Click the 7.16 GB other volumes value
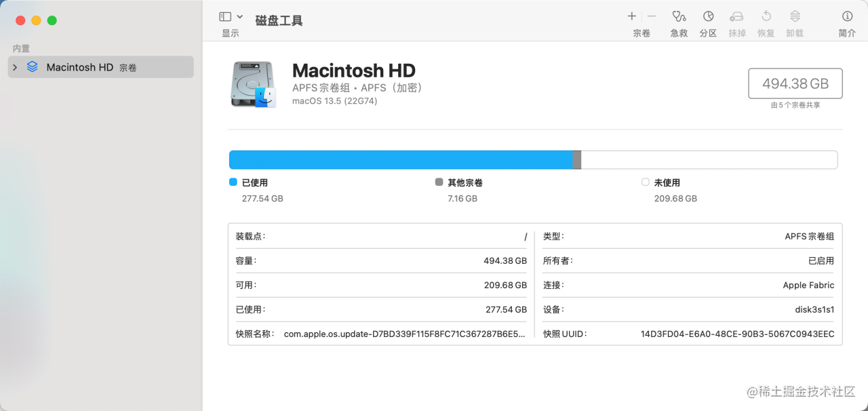 click(x=462, y=199)
